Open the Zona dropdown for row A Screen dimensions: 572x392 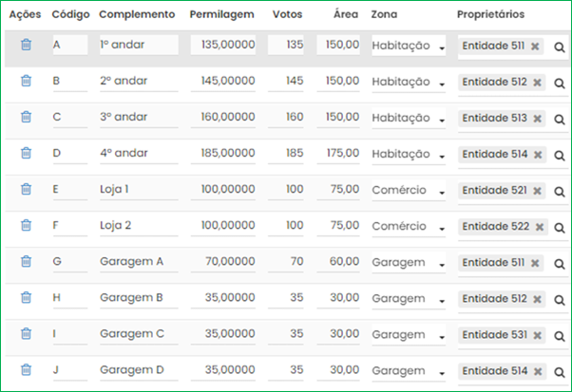[x=409, y=46]
